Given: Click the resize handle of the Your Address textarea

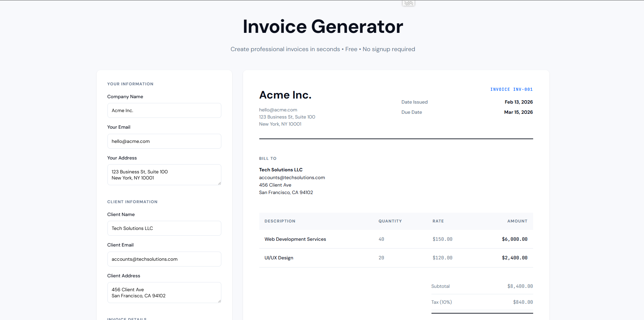Looking at the screenshot, I should 219,183.
